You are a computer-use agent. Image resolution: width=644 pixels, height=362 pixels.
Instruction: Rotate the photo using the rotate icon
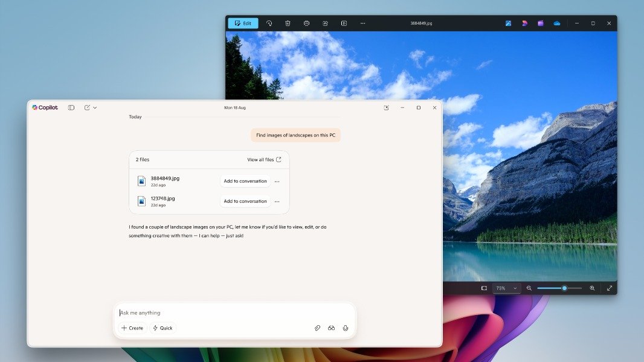269,23
